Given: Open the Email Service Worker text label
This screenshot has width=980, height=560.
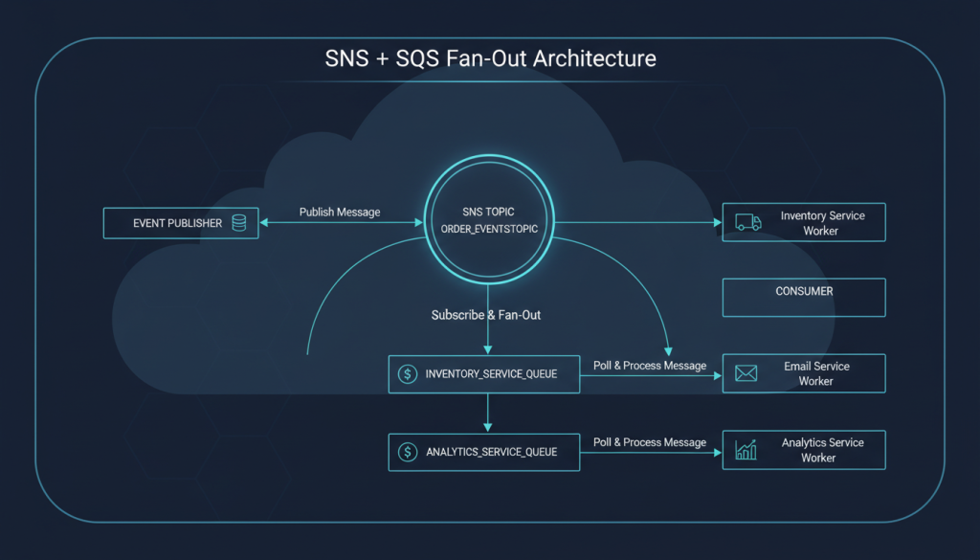Looking at the screenshot, I should (x=816, y=373).
